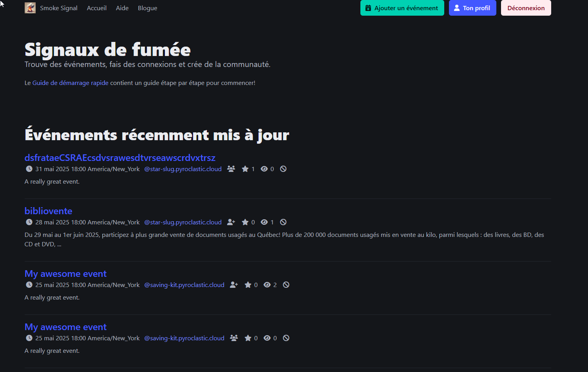
Task: Click the eye icon showing 1 in bibliovente row
Action: (264, 222)
